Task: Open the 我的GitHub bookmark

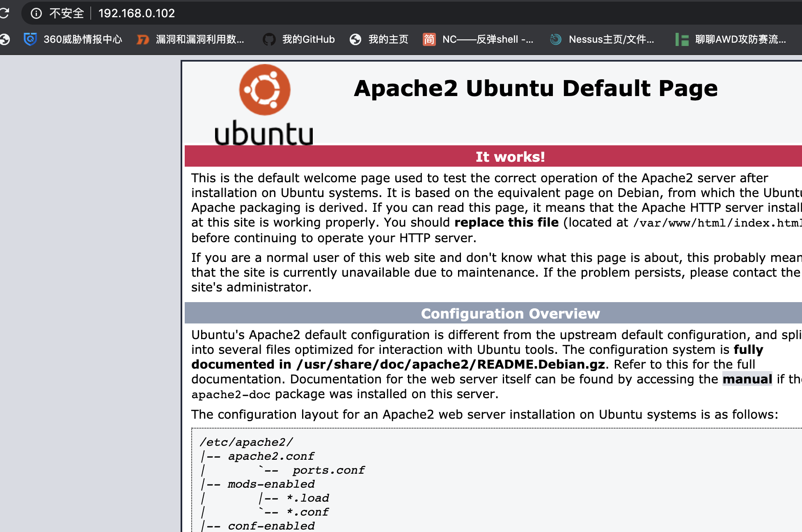Action: pyautogui.click(x=299, y=39)
